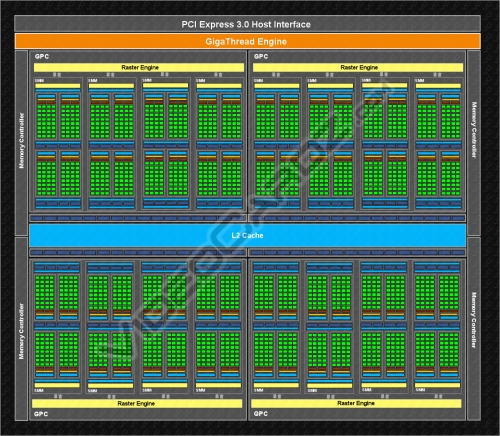Click the upper-left Memory Controller label

(22, 141)
